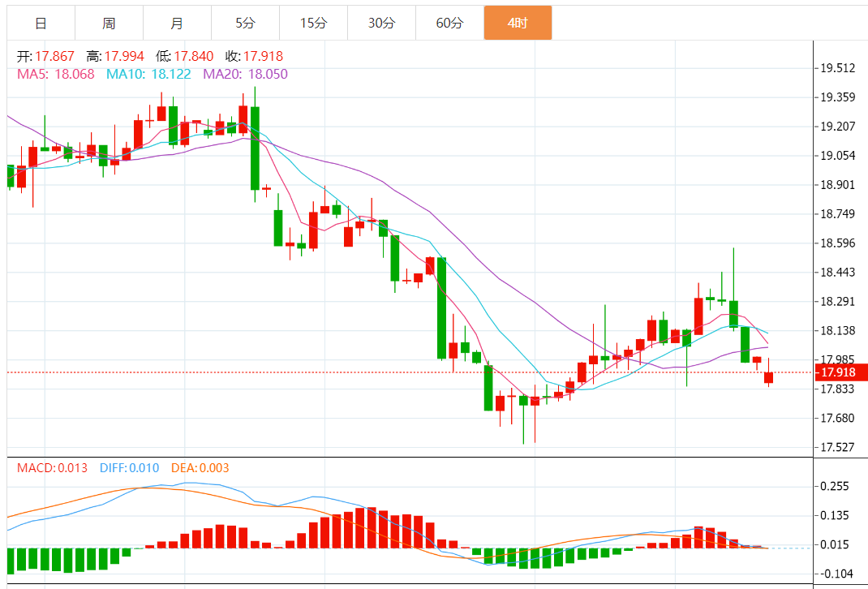Click the 18.749 price axis label

pos(837,213)
